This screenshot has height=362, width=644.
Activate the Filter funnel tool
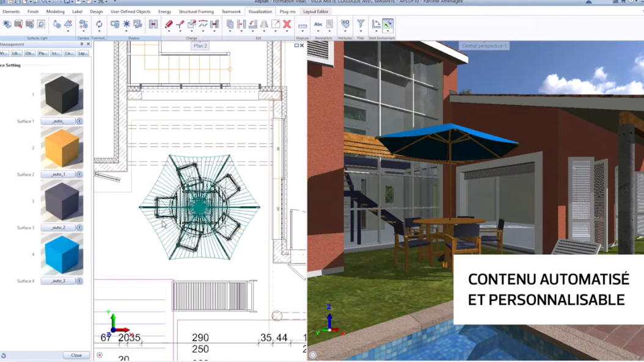coord(359,23)
